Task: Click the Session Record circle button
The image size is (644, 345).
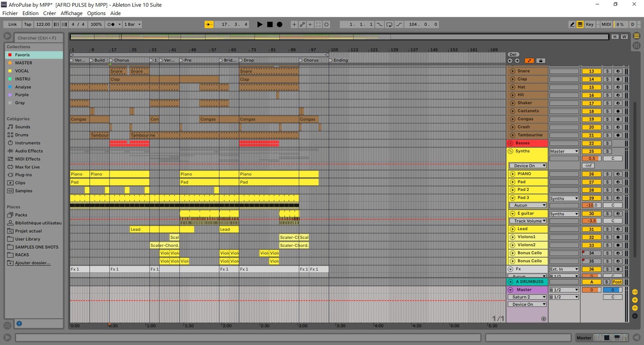Action: coord(327,24)
